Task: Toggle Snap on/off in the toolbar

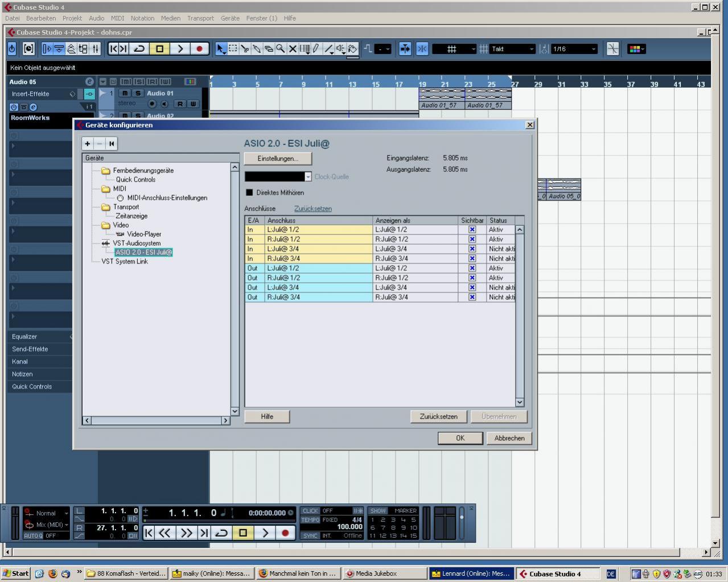Action: [422, 49]
